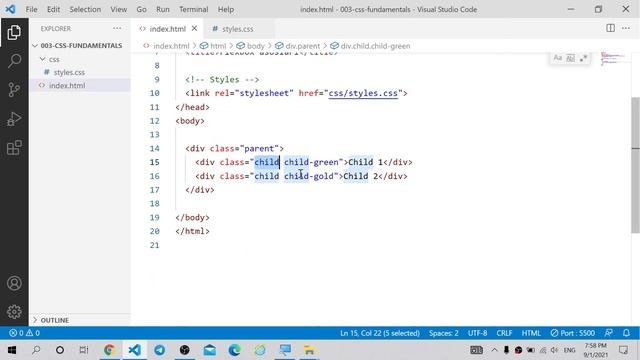Open the Terminal menu
Viewport: 640px width, 360px height.
[x=193, y=9]
